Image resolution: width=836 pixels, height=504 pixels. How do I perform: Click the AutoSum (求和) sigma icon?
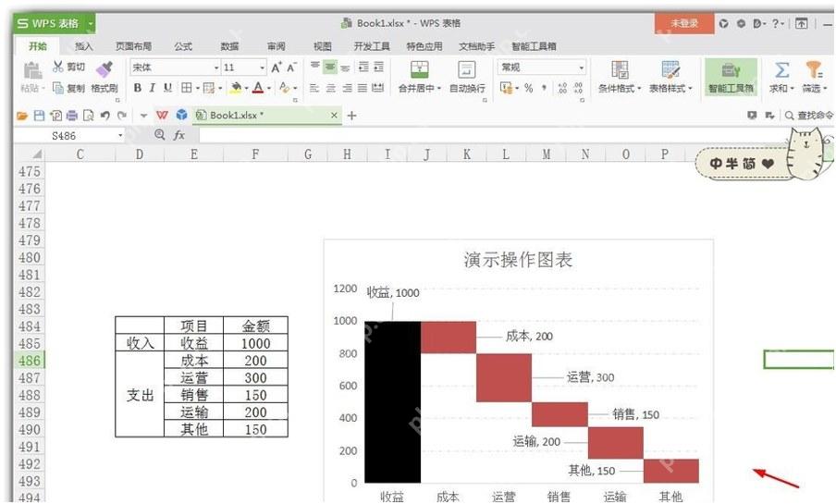pyautogui.click(x=781, y=70)
